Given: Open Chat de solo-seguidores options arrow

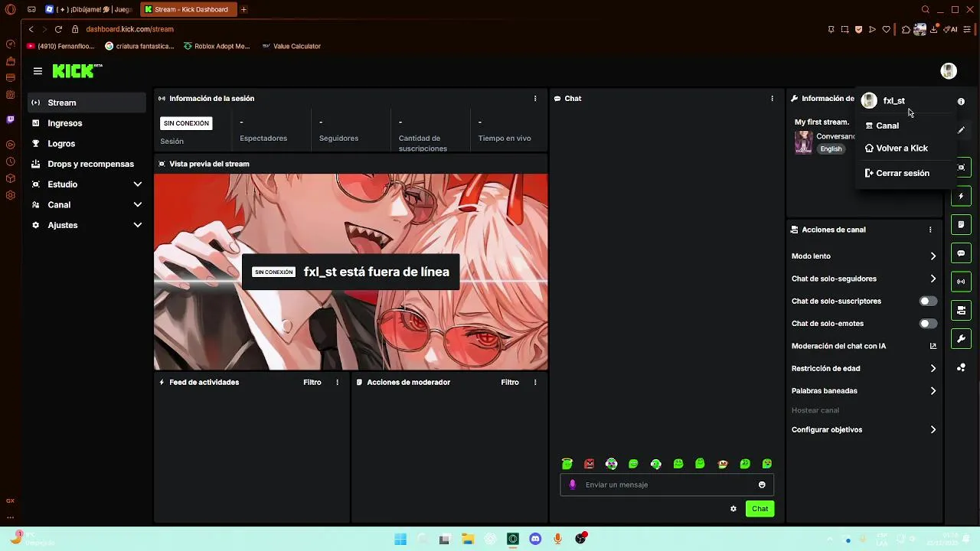Looking at the screenshot, I should 933,279.
